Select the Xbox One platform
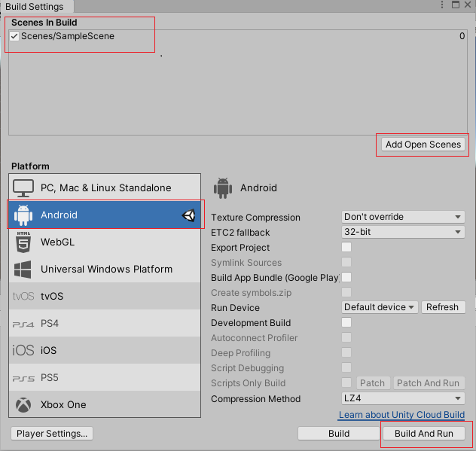The image size is (476, 451). click(x=105, y=404)
